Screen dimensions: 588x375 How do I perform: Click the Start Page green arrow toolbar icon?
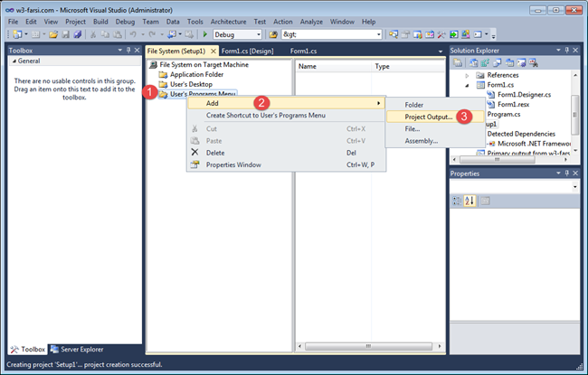[454, 34]
